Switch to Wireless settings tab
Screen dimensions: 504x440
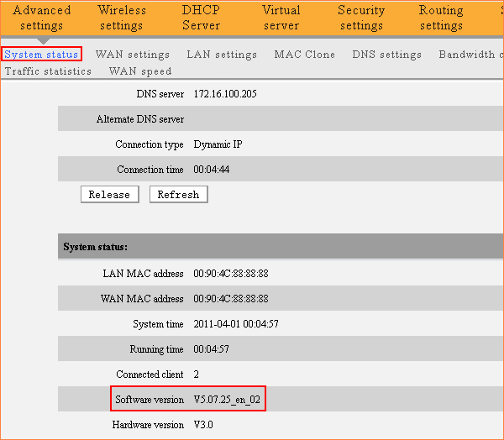click(x=121, y=18)
